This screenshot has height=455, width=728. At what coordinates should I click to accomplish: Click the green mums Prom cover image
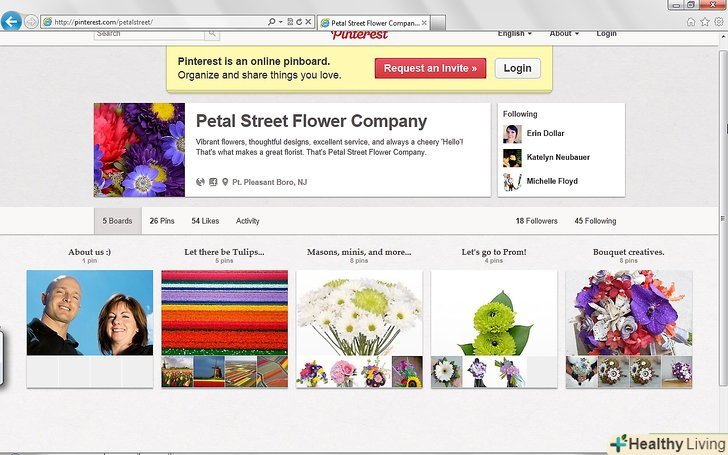click(494, 313)
